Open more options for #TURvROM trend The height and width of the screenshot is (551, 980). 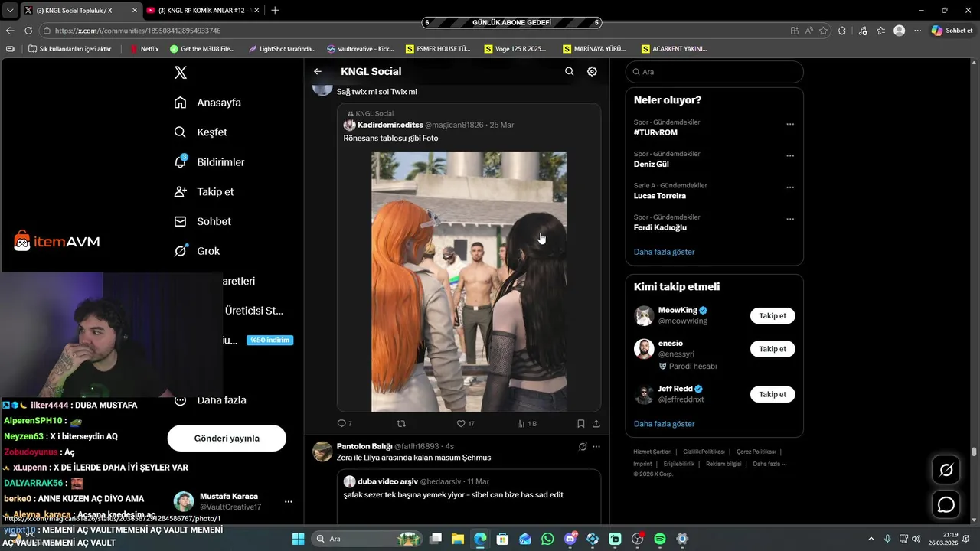[x=790, y=124]
